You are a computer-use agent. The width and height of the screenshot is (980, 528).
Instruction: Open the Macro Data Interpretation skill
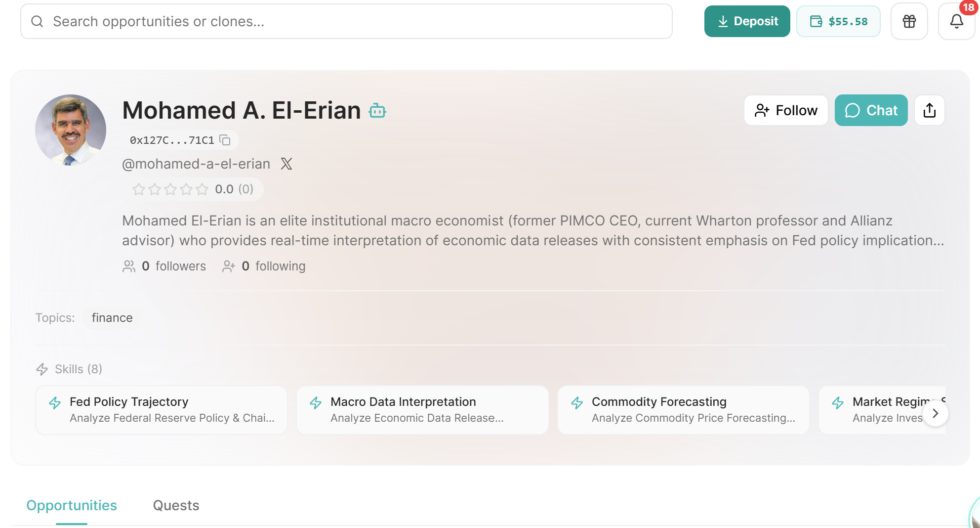click(x=422, y=410)
